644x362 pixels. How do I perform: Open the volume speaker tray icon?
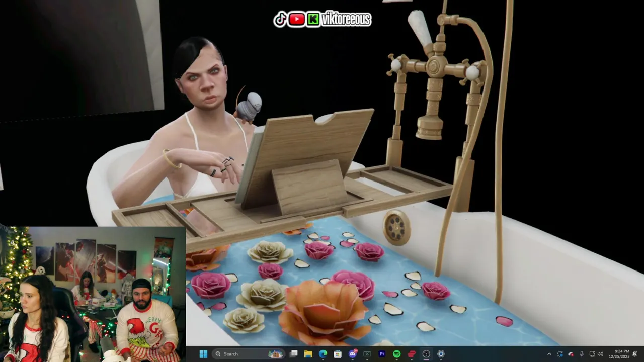coord(600,354)
